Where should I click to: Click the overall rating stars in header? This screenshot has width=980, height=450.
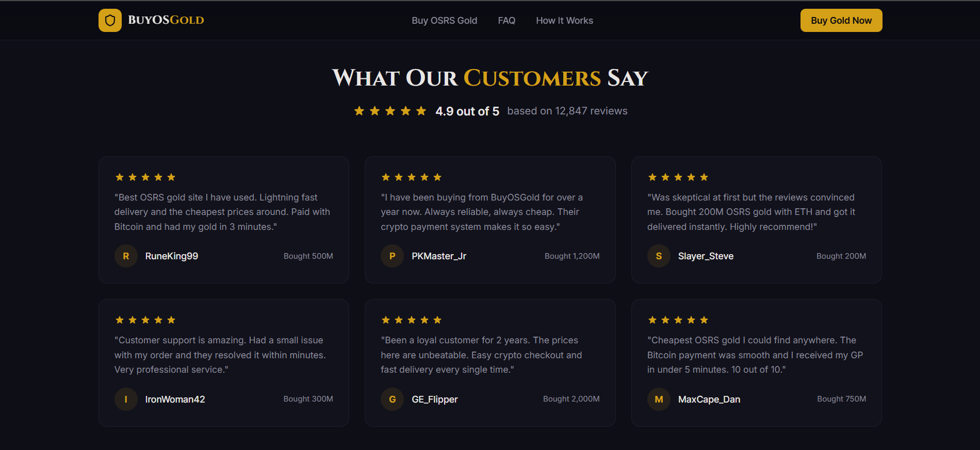tap(390, 111)
